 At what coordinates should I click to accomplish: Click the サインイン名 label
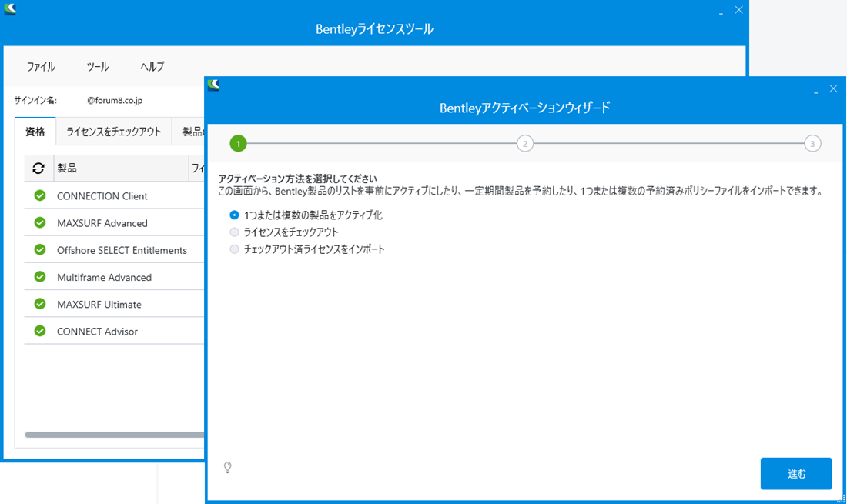(x=35, y=100)
